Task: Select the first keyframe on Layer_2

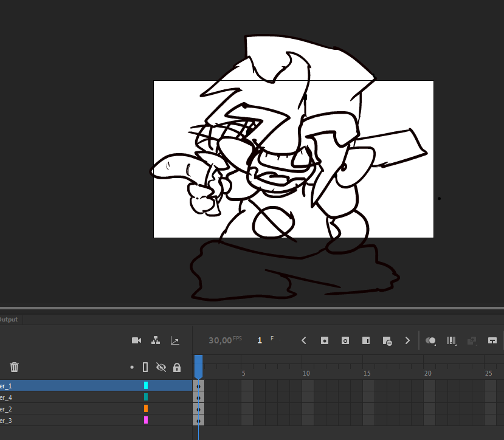Action: (198, 409)
